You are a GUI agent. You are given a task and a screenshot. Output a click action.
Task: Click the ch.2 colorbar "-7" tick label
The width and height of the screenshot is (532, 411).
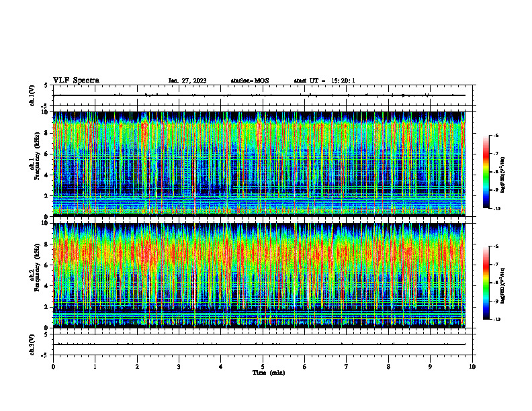coord(496,265)
